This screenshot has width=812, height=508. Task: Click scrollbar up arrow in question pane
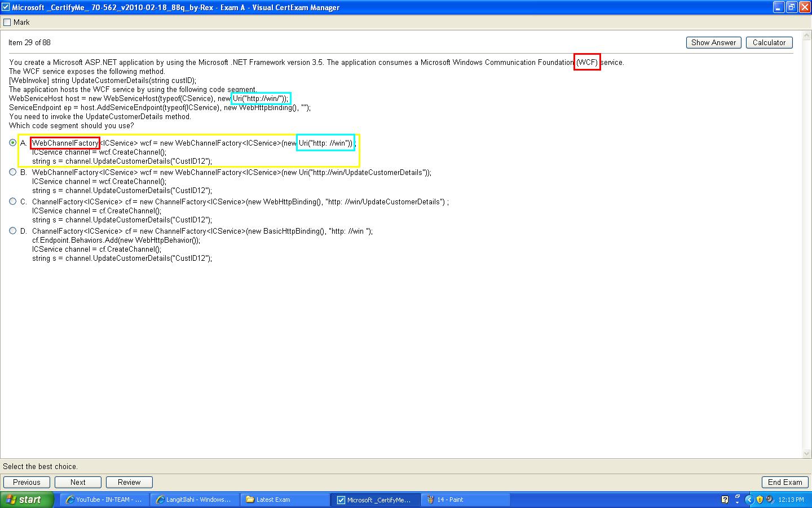coord(807,36)
